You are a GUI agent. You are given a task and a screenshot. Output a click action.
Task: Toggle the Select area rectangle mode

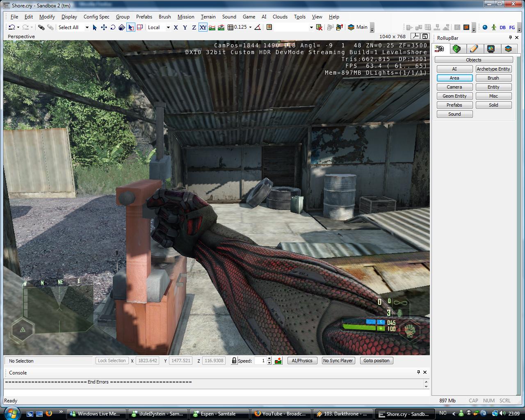[x=140, y=27]
